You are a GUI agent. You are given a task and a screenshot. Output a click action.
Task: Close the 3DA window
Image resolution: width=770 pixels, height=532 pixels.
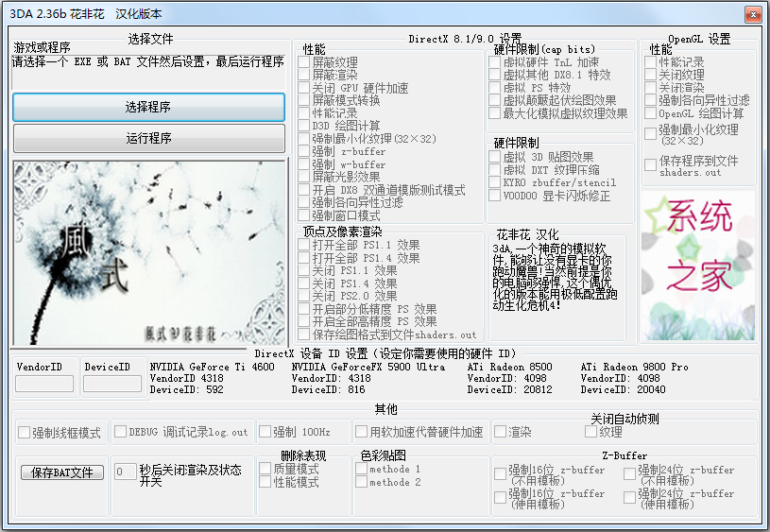(751, 14)
